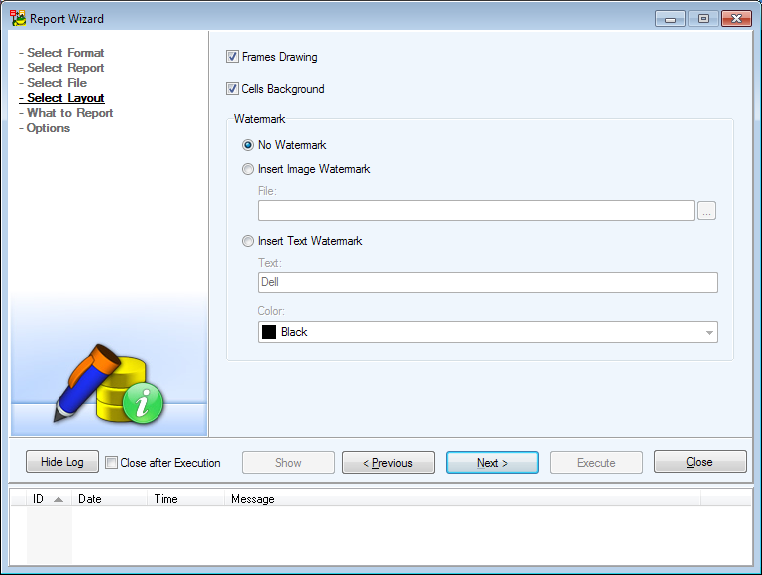Close window with red X button
This screenshot has height=575, width=762.
pos(736,19)
